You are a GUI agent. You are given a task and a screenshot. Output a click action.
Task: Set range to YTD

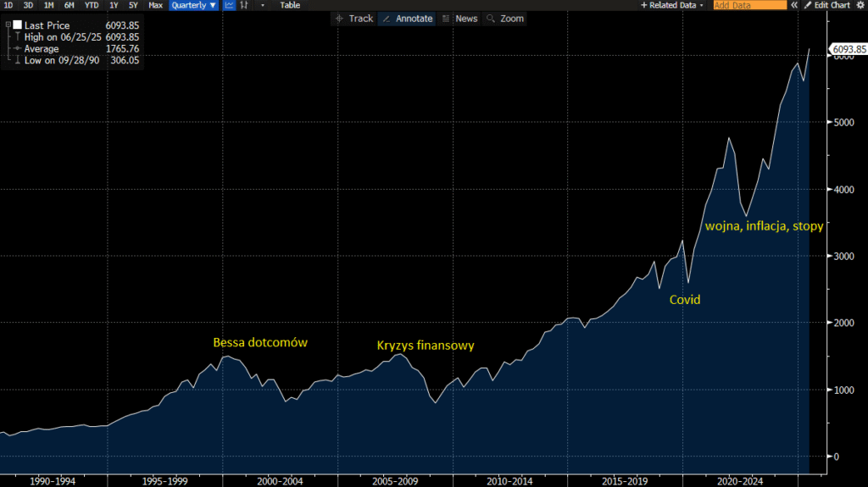90,5
